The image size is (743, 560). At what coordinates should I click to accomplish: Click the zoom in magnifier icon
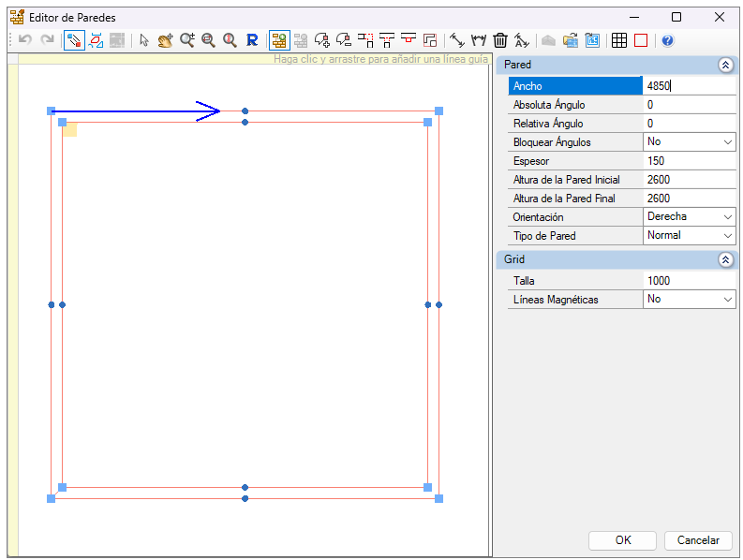click(187, 41)
